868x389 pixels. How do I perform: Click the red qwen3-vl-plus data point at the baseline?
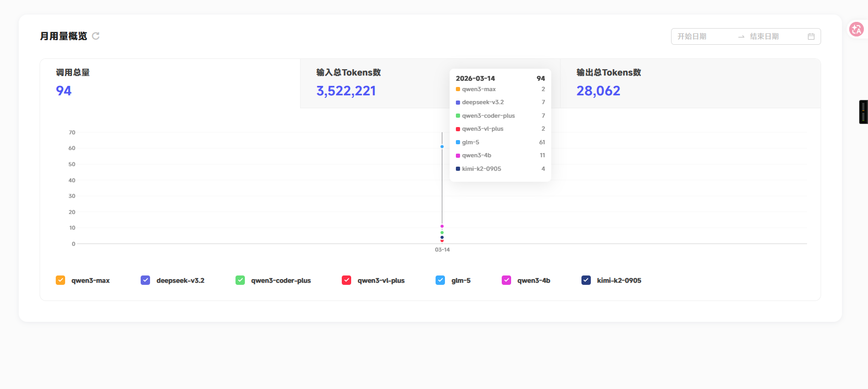pos(442,241)
